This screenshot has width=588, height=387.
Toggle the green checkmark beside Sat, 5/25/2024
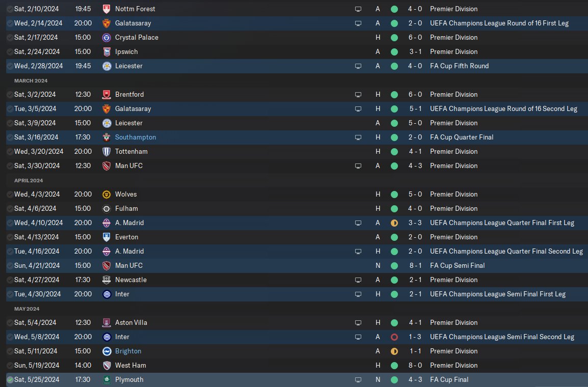10,380
